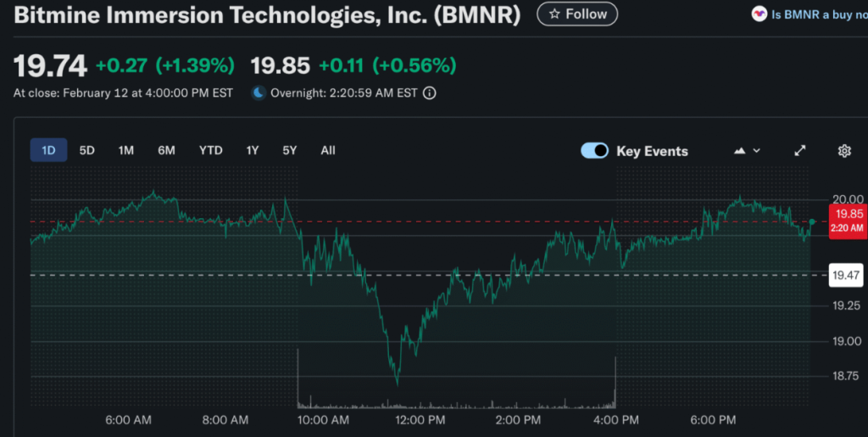Switch to the 5D chart range
Image resolution: width=868 pixels, height=437 pixels.
pyautogui.click(x=87, y=150)
